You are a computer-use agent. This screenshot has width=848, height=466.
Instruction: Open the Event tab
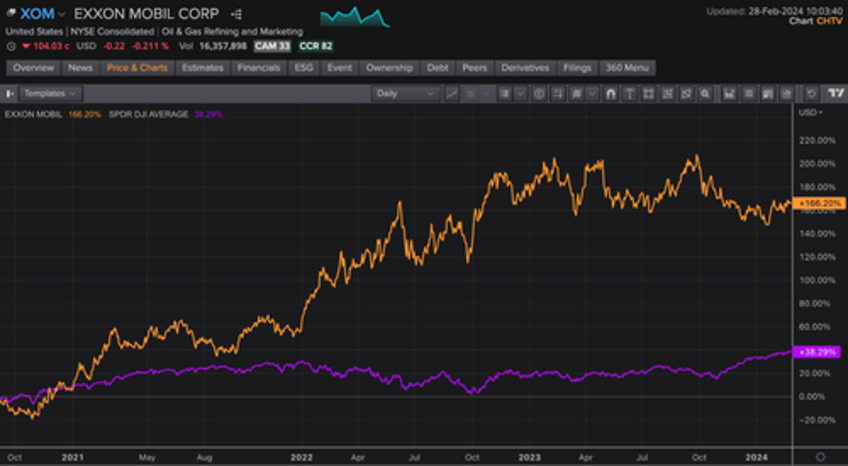click(340, 68)
